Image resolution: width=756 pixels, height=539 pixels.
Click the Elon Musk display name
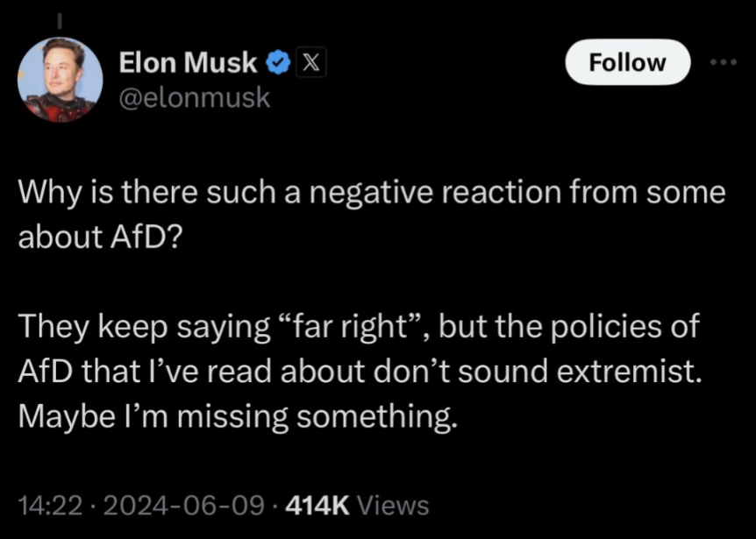click(x=188, y=63)
